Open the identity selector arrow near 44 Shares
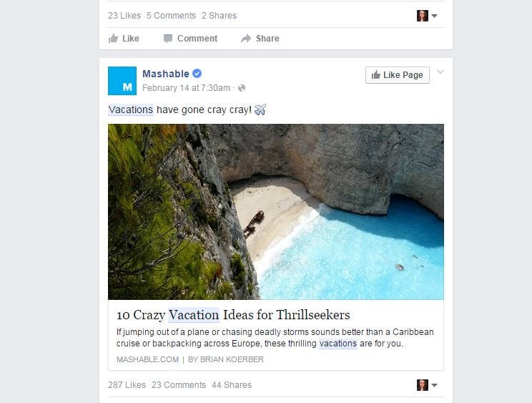This screenshot has height=403, width=532. [x=434, y=385]
